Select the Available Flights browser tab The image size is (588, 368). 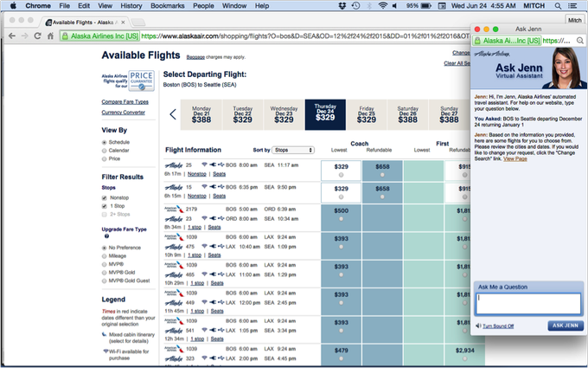click(85, 23)
